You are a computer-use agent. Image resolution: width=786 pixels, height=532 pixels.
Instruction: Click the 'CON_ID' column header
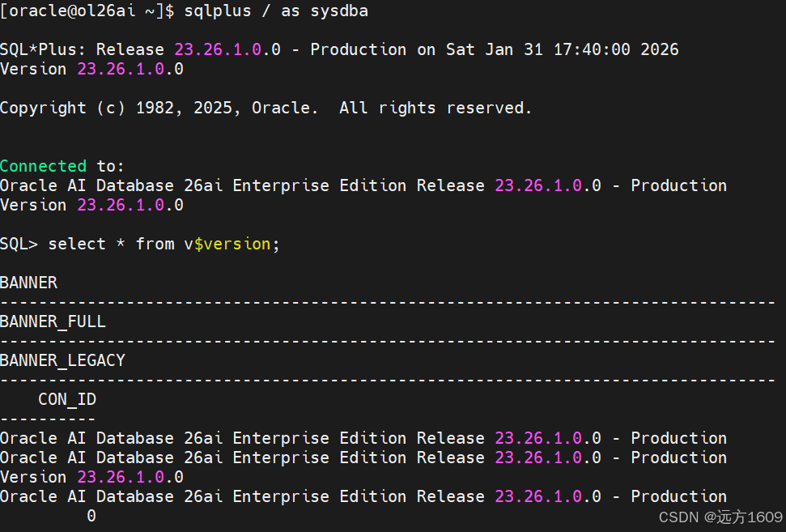[x=67, y=400]
